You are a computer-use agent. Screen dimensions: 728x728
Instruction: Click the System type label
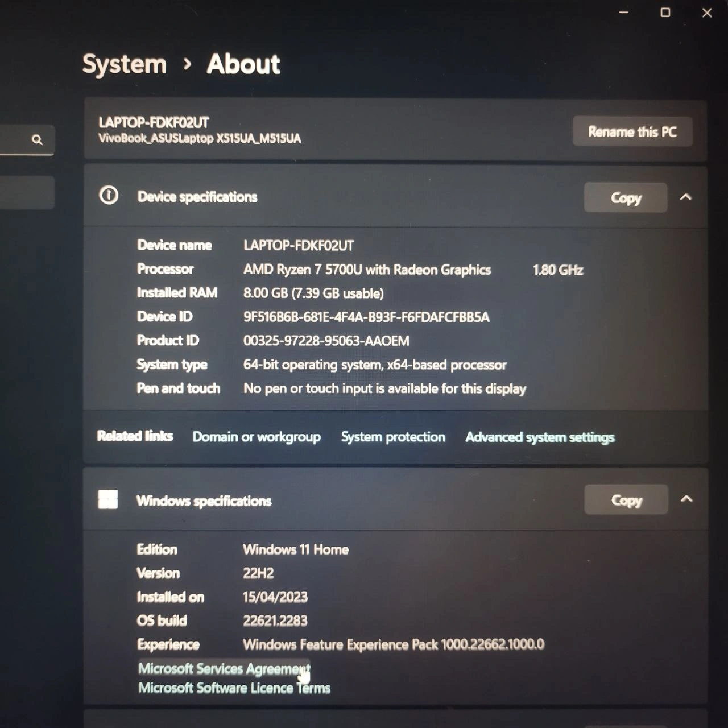pyautogui.click(x=172, y=365)
